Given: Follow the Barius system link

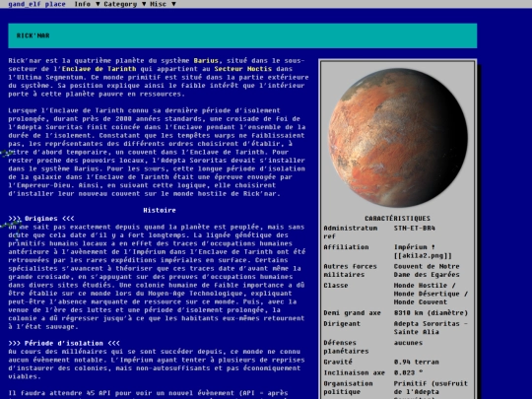Looking at the screenshot, I should point(206,61).
